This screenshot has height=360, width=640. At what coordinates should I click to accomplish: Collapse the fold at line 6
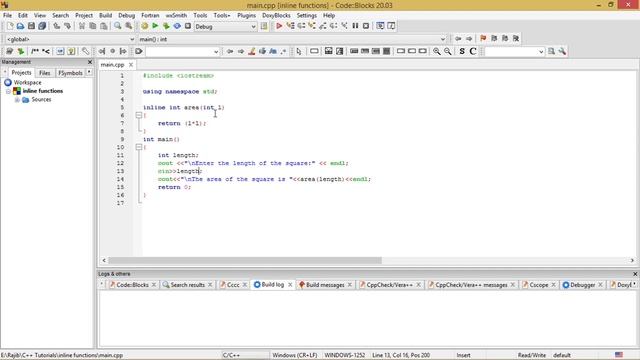(139, 116)
